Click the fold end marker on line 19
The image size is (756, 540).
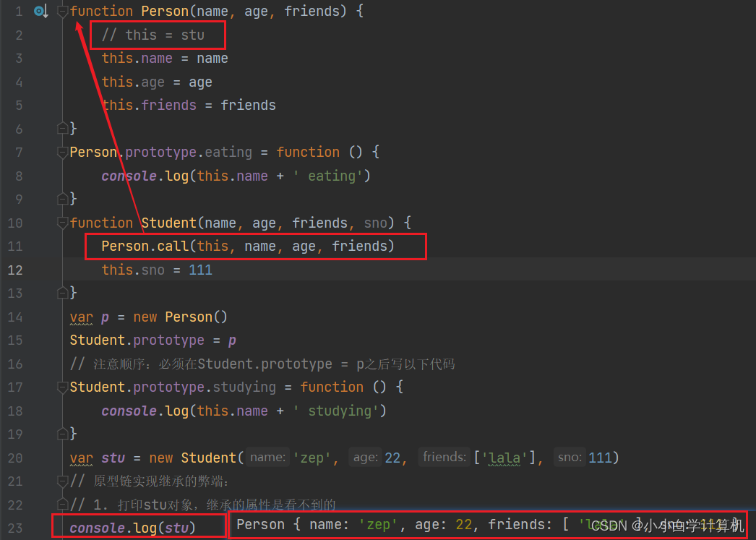[x=62, y=434]
